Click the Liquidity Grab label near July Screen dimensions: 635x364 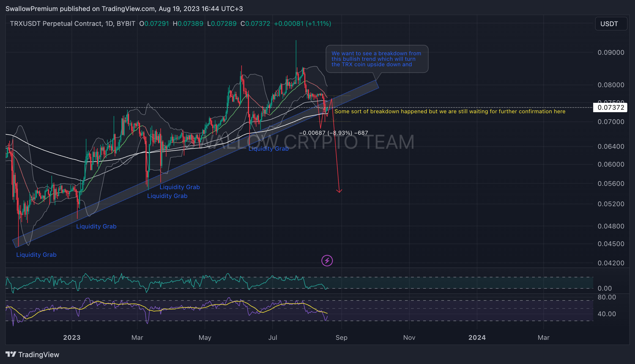point(269,148)
